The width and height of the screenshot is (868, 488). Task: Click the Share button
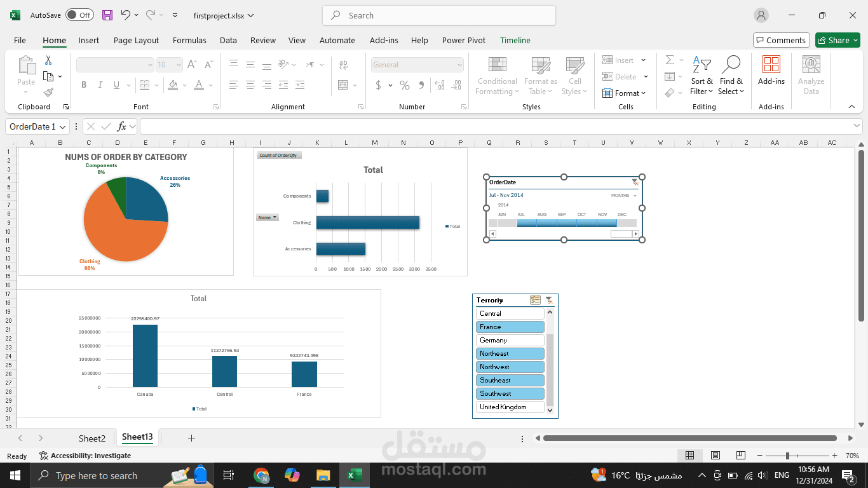coord(837,40)
